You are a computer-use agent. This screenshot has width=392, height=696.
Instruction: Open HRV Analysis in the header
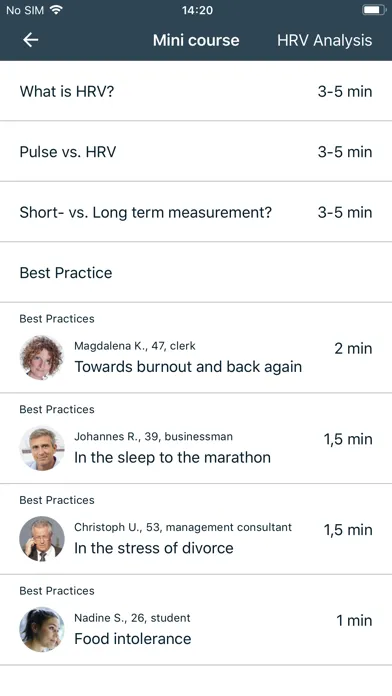tap(325, 40)
